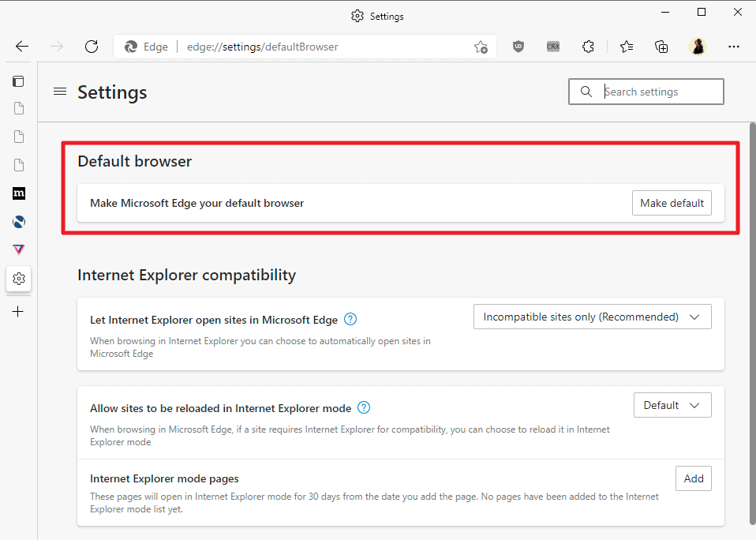Viewport: 756px width, 540px height.
Task: Click the uBlock Origin extension icon
Action: click(x=518, y=47)
